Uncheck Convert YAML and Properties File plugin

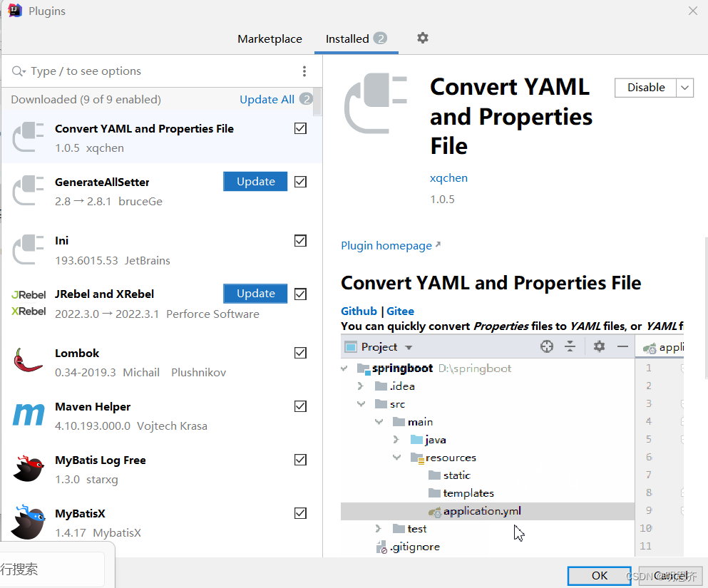(x=300, y=128)
